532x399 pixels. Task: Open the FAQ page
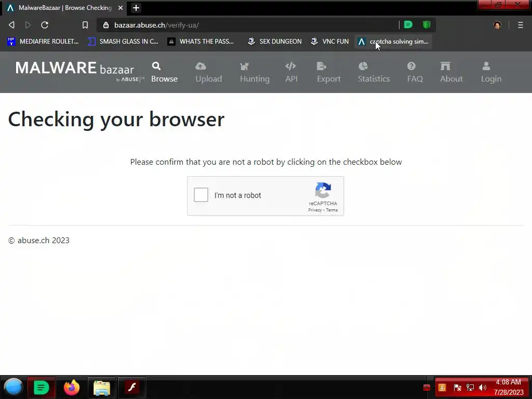[x=415, y=72]
